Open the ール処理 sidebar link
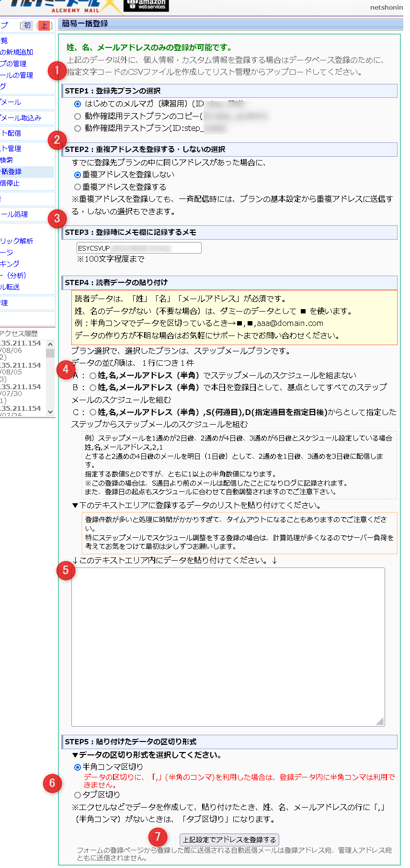This screenshot has height=868, width=410. pos(14,214)
